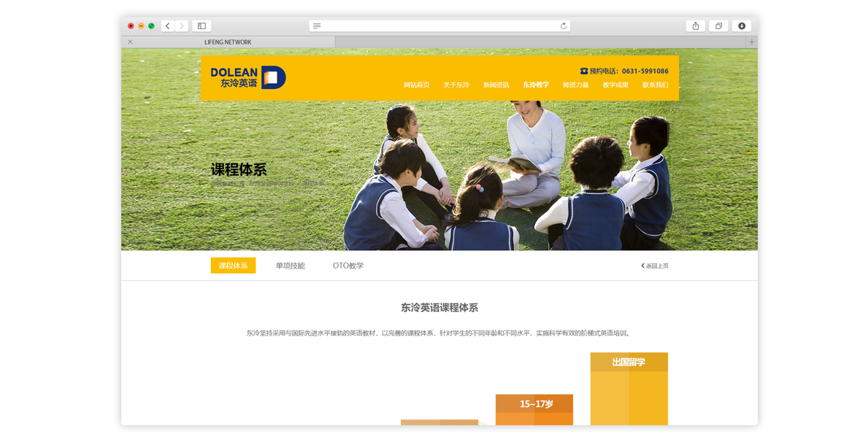Switch to the 单项技能 sub-tab
Viewport: 868px width, 442px height.
click(x=290, y=265)
